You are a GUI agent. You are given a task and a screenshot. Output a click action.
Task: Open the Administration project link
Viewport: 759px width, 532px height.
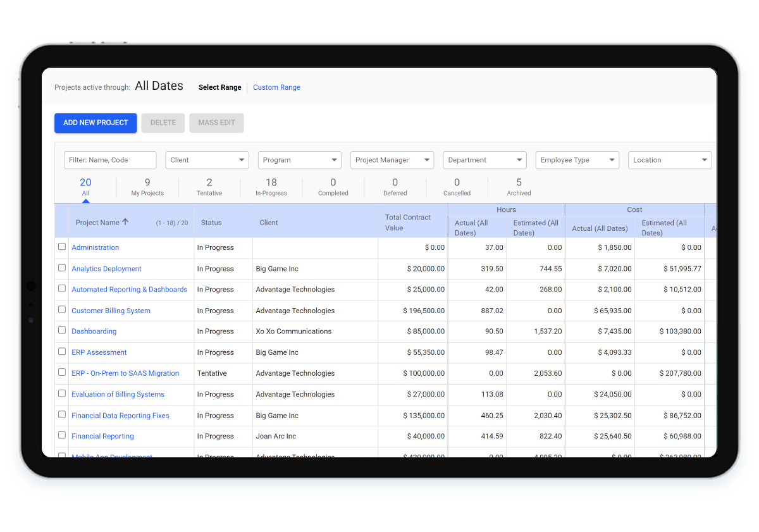[96, 247]
